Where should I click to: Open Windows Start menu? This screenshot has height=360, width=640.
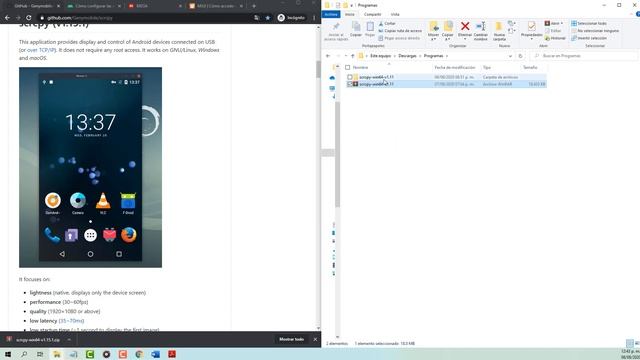[8, 354]
